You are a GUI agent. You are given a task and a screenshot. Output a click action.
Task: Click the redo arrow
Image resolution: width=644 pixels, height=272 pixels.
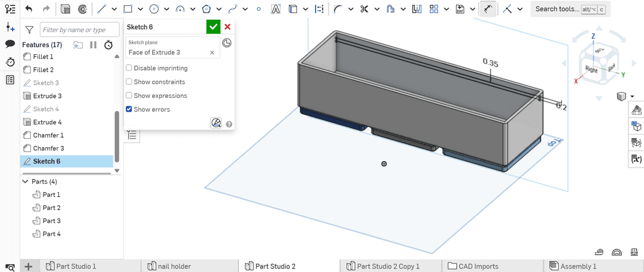[46, 8]
